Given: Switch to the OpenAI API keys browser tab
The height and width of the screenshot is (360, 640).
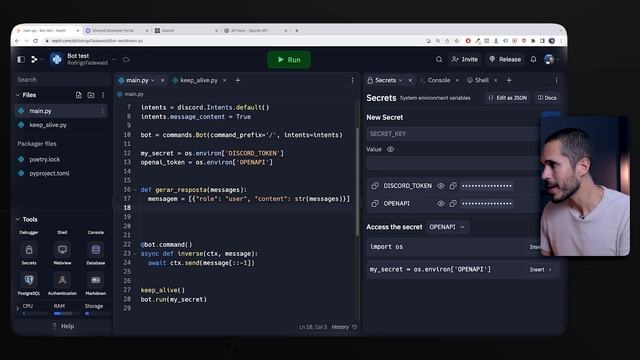Looking at the screenshot, I should [x=249, y=31].
